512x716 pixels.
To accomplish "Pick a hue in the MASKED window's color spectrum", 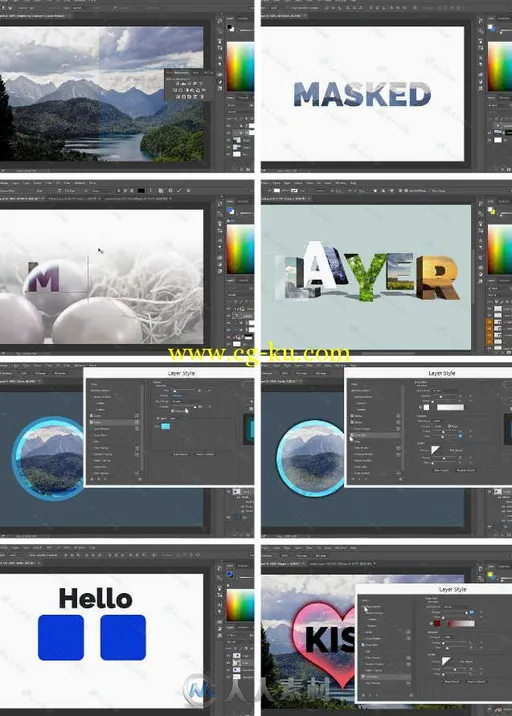I will (500, 66).
